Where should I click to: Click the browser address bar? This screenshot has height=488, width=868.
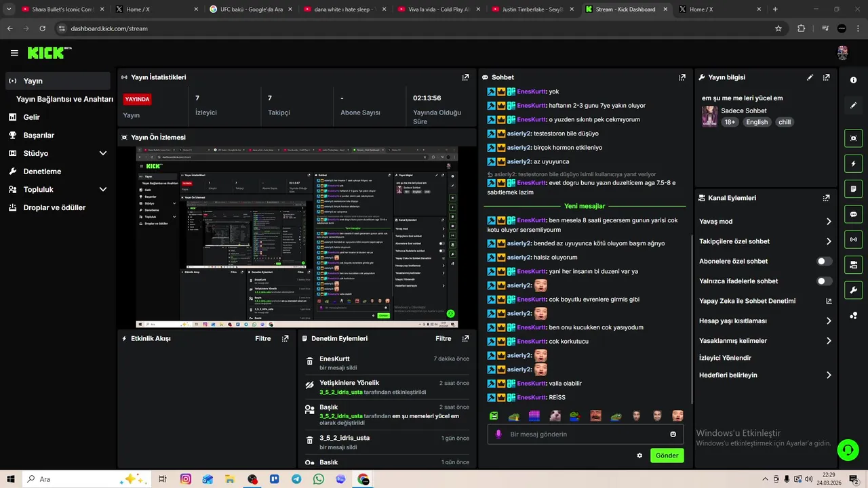click(x=414, y=28)
